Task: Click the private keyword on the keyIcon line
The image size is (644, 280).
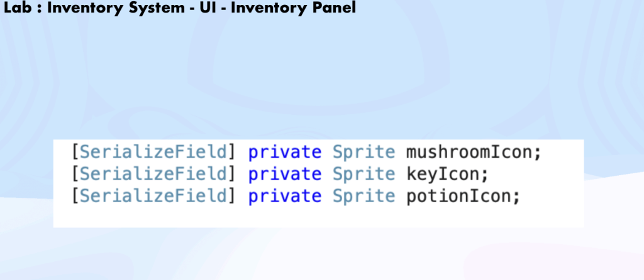Action: tap(284, 174)
